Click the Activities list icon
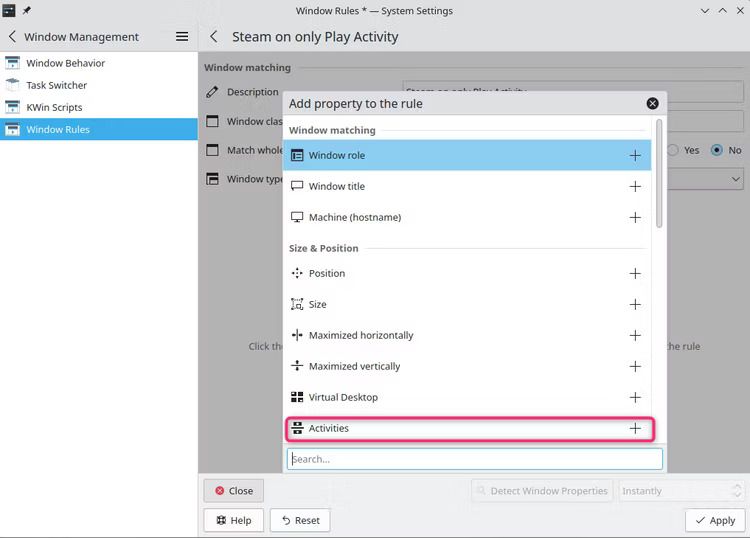This screenshot has height=538, width=750. (297, 428)
